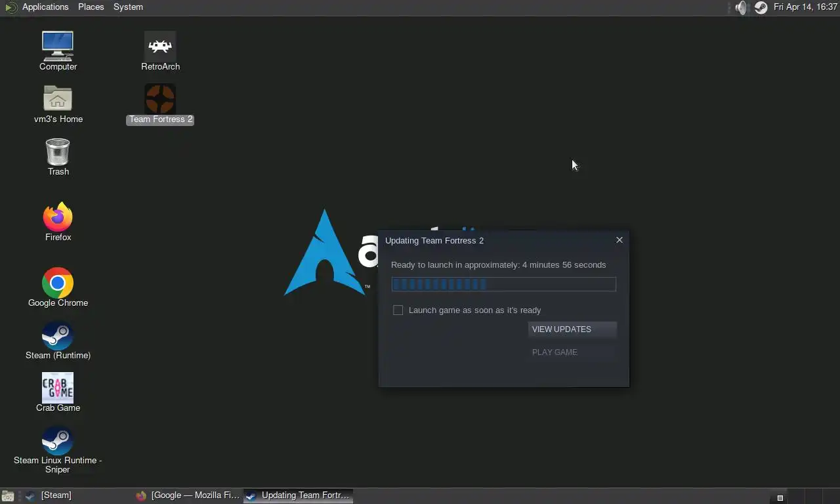
Task: Click the Steam system tray icon
Action: [x=761, y=7]
